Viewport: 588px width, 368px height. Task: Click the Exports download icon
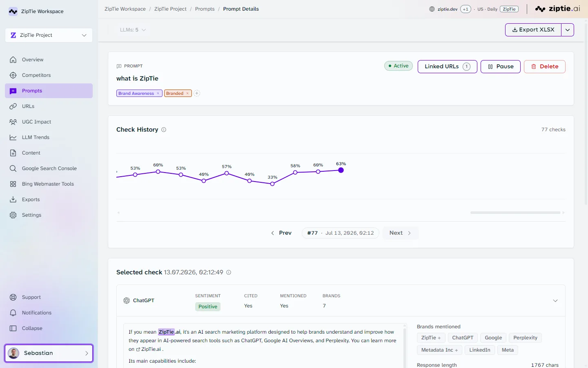pos(13,200)
